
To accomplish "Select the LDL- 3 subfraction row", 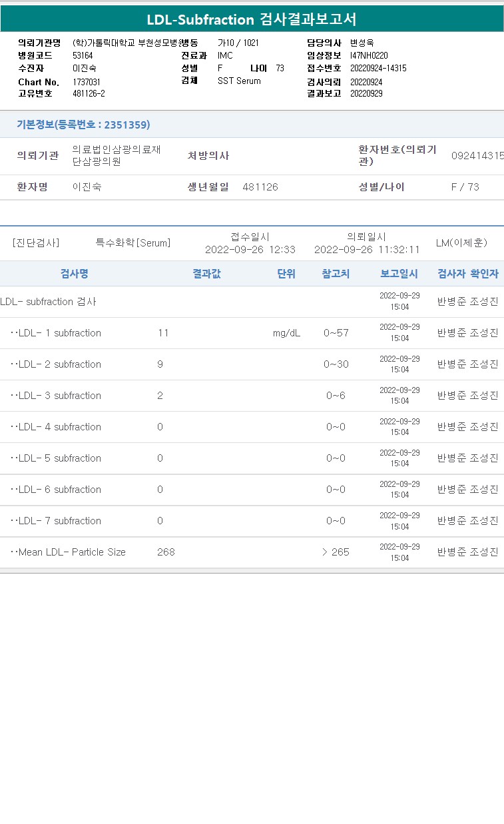I will click(252, 396).
